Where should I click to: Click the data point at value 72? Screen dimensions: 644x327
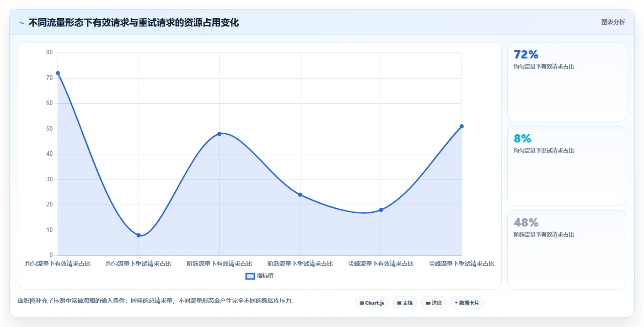(58, 73)
